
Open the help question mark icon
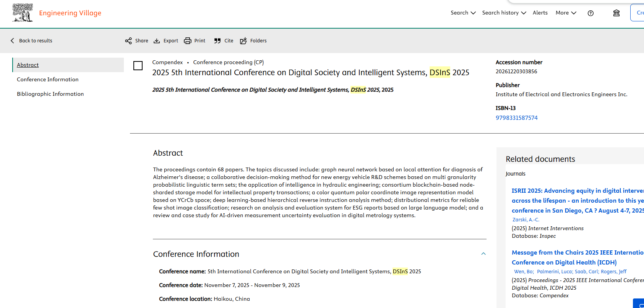coord(590,13)
